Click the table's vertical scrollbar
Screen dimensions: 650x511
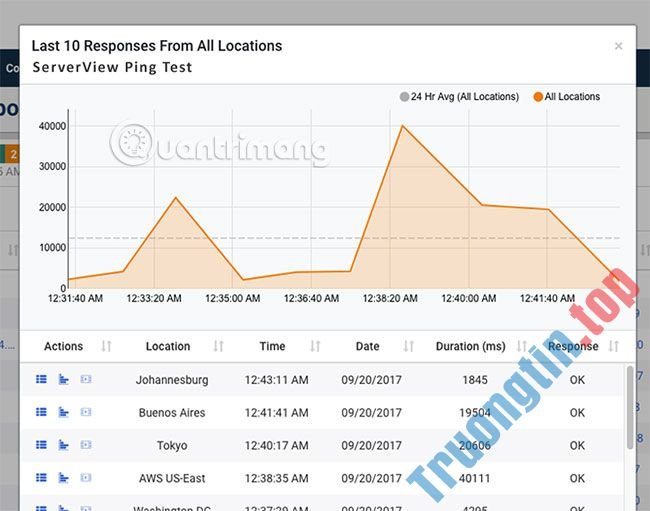point(629,400)
